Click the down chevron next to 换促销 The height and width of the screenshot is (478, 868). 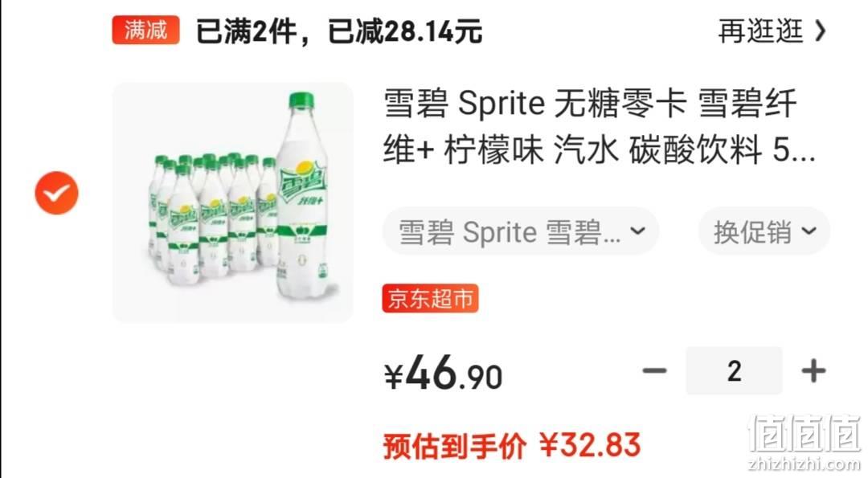tap(809, 231)
